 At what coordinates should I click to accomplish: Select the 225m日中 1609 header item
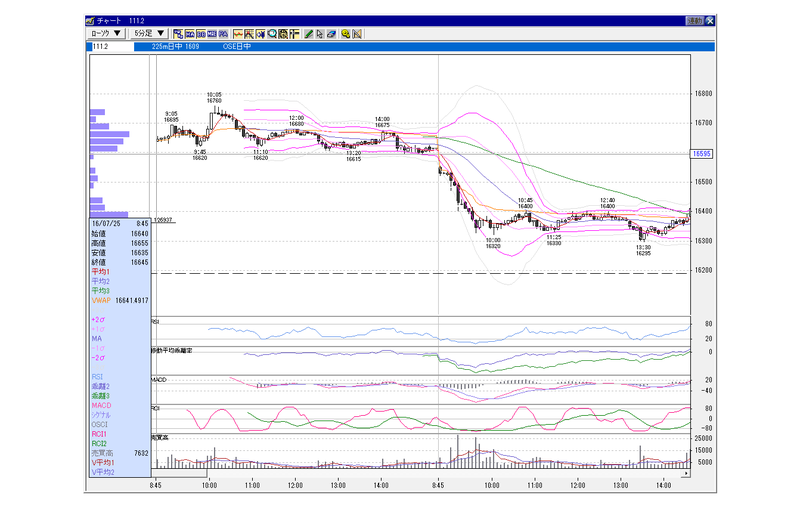[175, 47]
